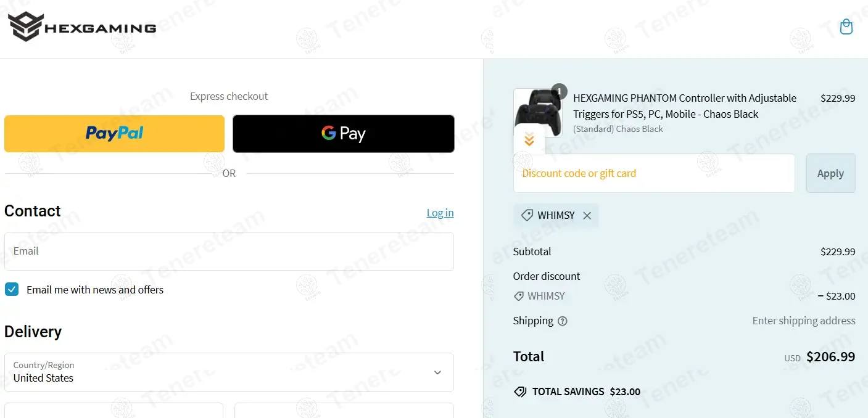The image size is (868, 418).
Task: Click the PHANTOM controller product thumbnail
Action: pos(538,111)
